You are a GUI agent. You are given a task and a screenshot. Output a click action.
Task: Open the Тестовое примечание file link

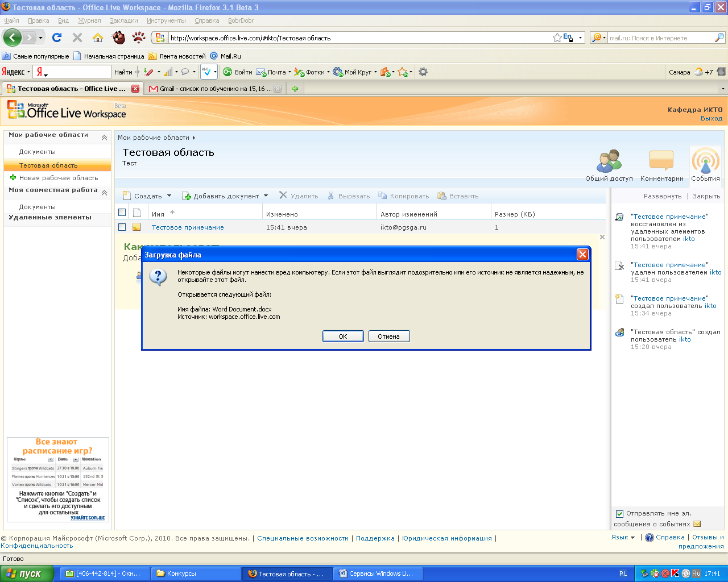tap(188, 227)
